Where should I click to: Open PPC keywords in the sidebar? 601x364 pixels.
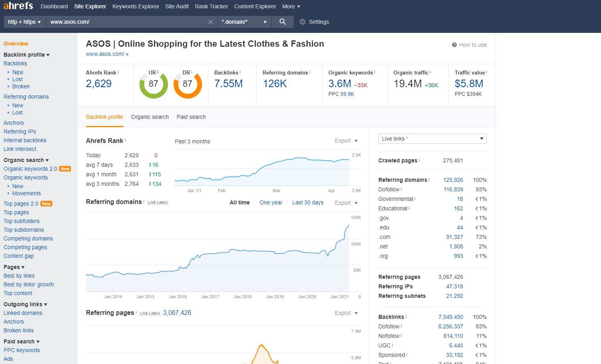pos(22,350)
